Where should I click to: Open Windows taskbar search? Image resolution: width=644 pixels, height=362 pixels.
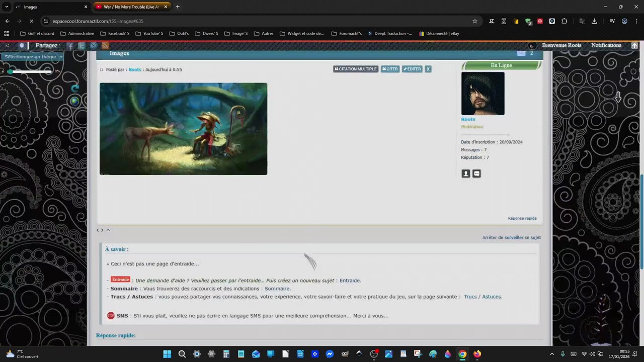pos(182,354)
